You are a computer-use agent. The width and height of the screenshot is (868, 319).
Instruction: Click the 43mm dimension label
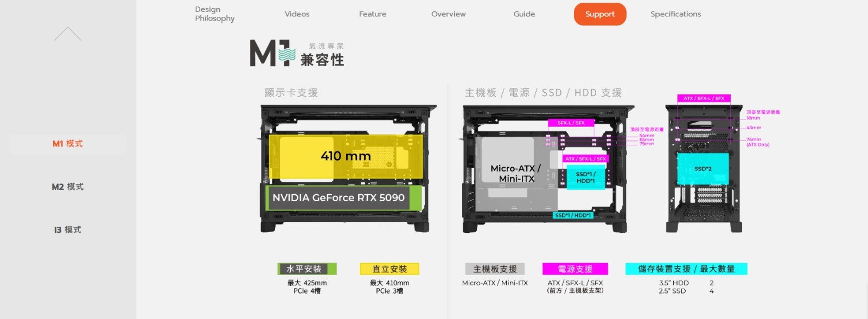(x=754, y=127)
